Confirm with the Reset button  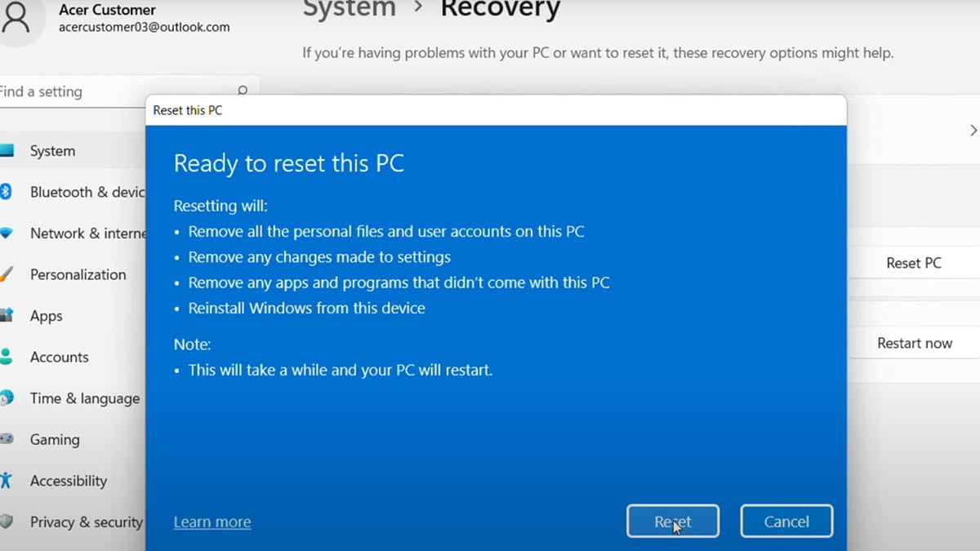pos(673,522)
